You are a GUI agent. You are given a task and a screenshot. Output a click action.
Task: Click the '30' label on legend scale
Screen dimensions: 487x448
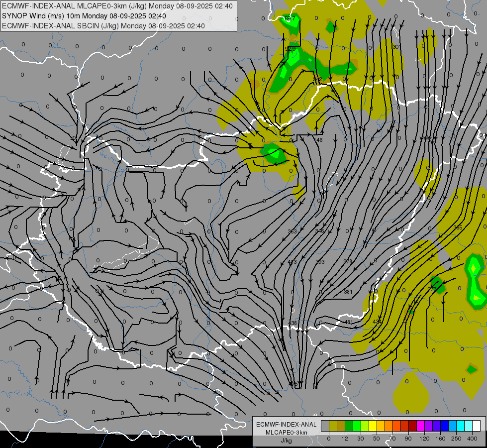(361, 439)
